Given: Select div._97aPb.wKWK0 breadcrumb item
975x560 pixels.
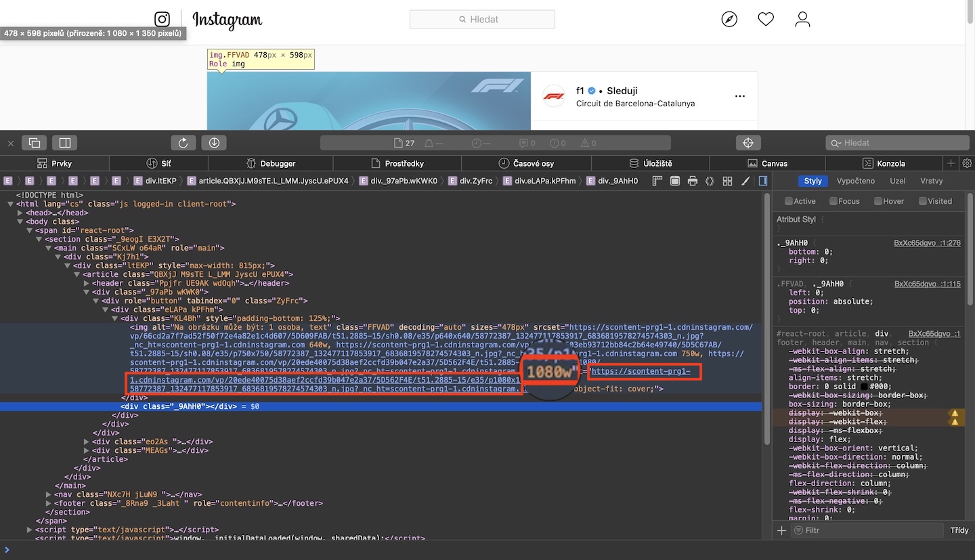Looking at the screenshot, I should (x=398, y=181).
